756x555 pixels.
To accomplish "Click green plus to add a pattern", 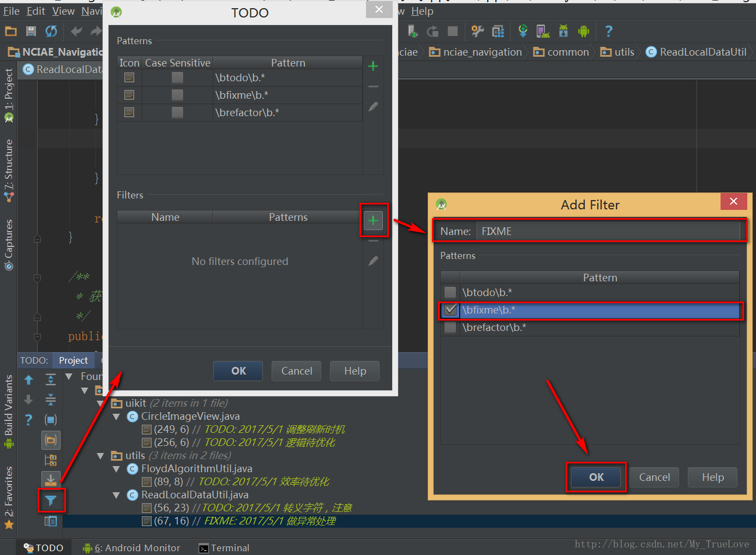I will click(373, 67).
